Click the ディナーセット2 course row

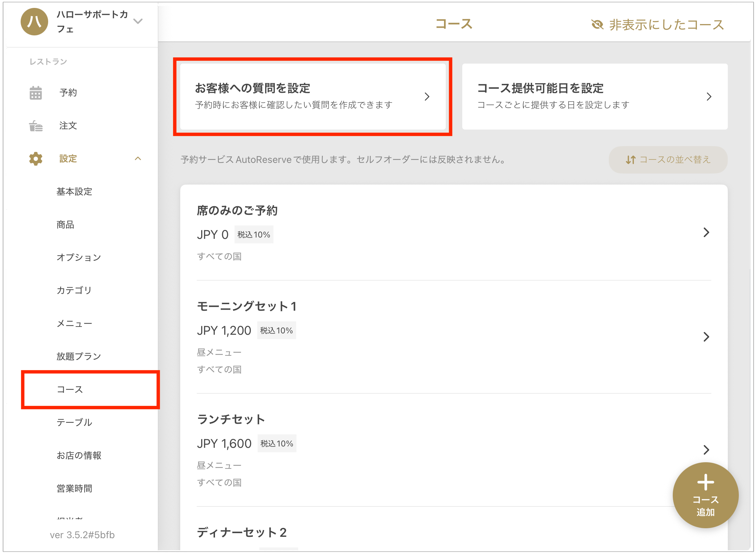click(x=242, y=532)
